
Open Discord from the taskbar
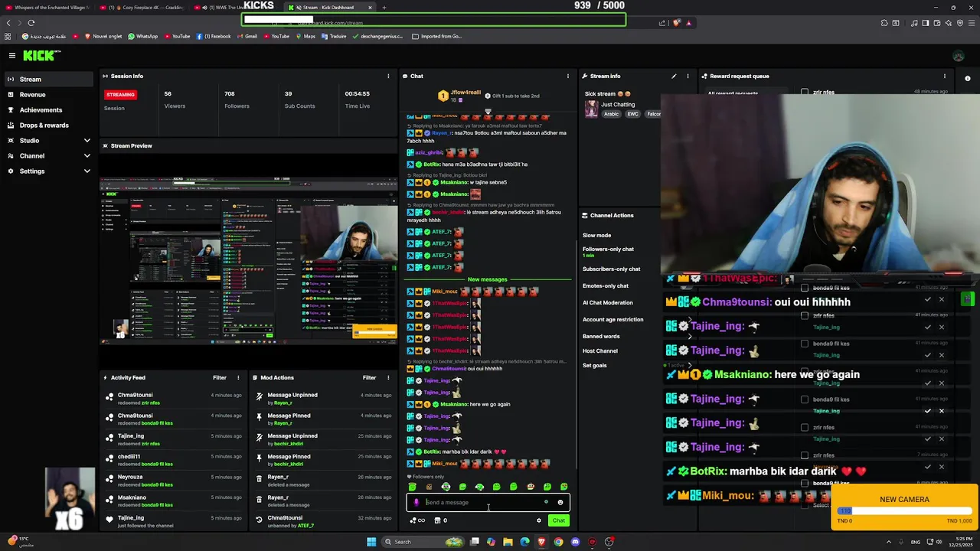pos(575,542)
